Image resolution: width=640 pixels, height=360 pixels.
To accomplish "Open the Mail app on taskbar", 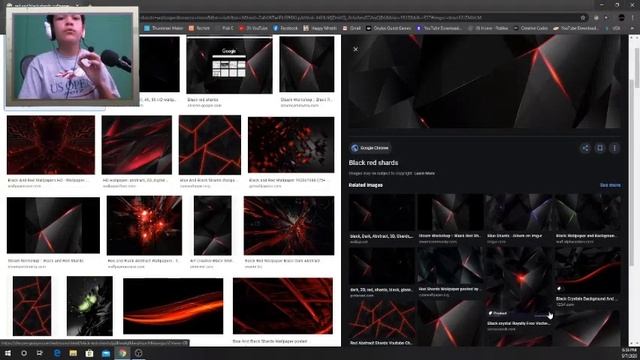I will point(106,353).
